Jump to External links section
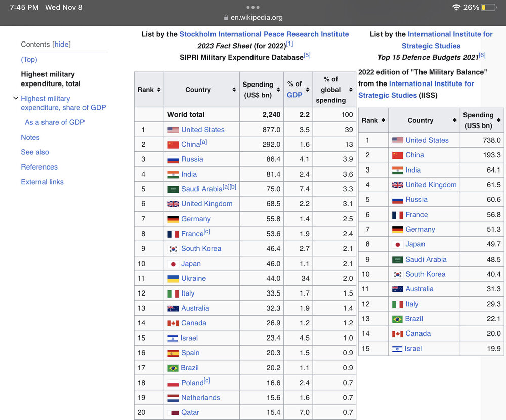 (x=42, y=182)
